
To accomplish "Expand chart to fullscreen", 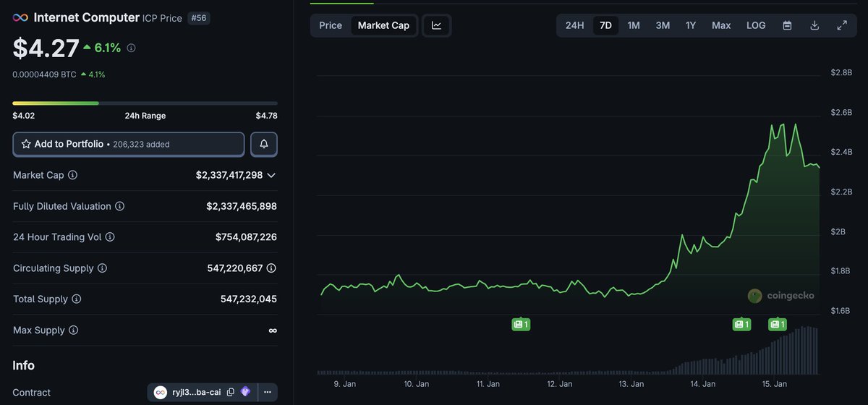I will pos(842,25).
